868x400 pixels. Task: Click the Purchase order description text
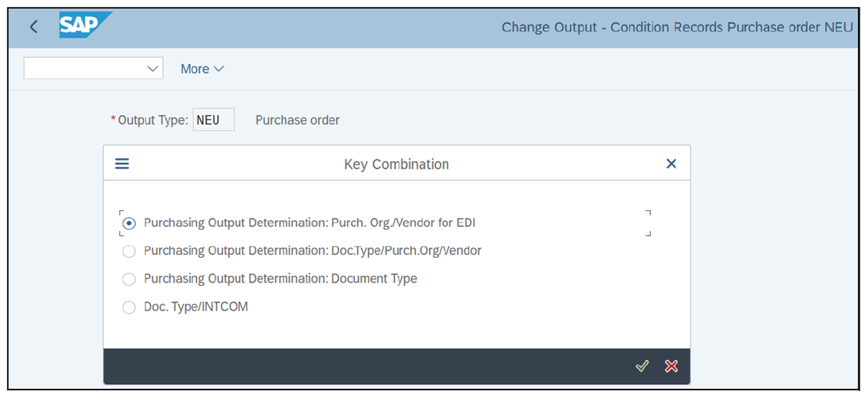(298, 120)
